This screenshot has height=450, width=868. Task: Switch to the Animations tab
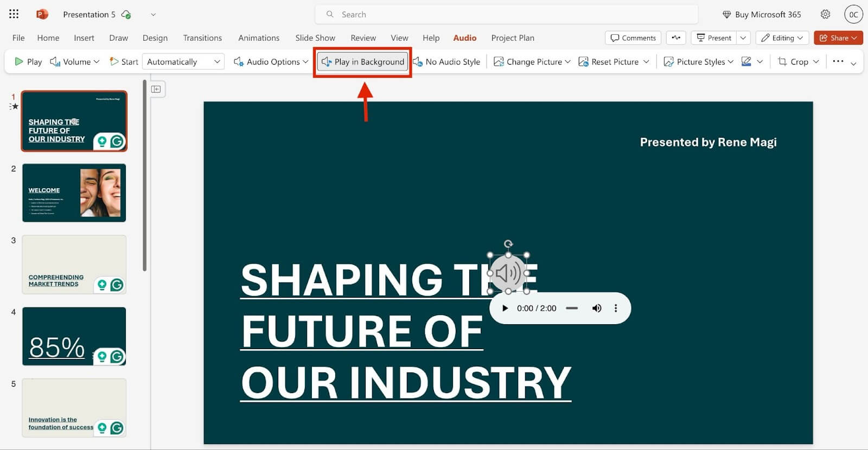point(258,38)
